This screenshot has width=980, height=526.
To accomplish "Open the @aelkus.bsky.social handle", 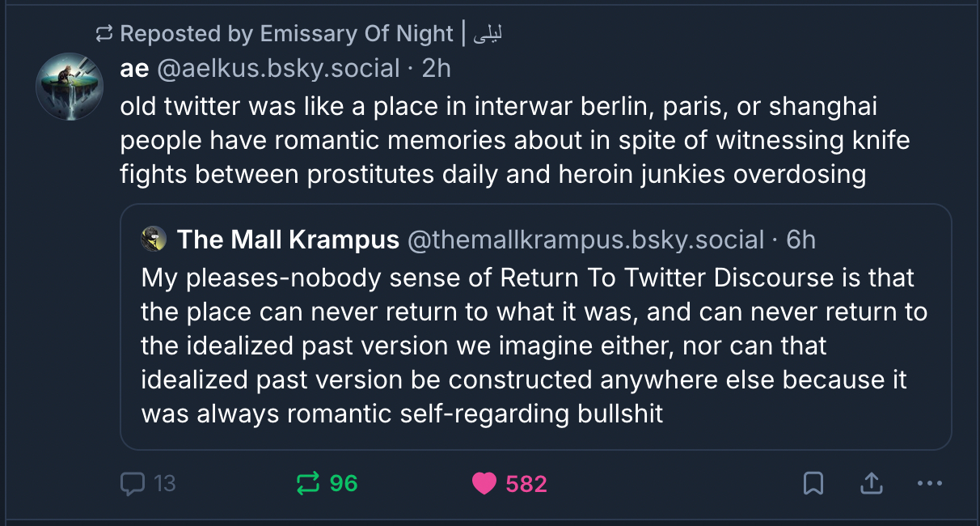I will click(277, 69).
